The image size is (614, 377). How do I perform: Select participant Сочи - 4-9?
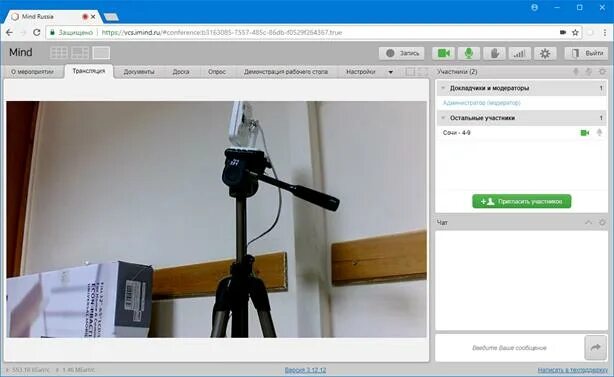(x=457, y=133)
